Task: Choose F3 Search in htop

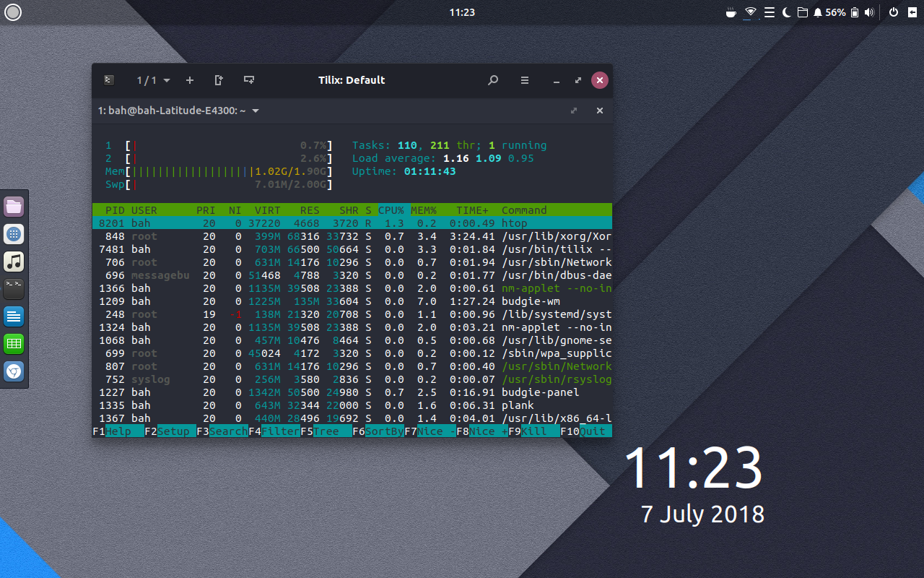Action: (222, 431)
